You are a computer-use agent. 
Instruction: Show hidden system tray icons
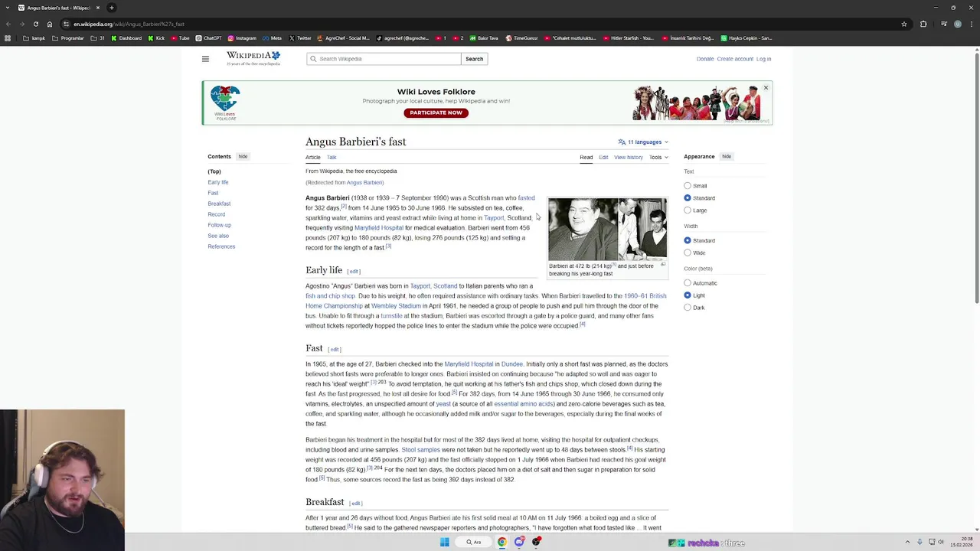coord(907,542)
